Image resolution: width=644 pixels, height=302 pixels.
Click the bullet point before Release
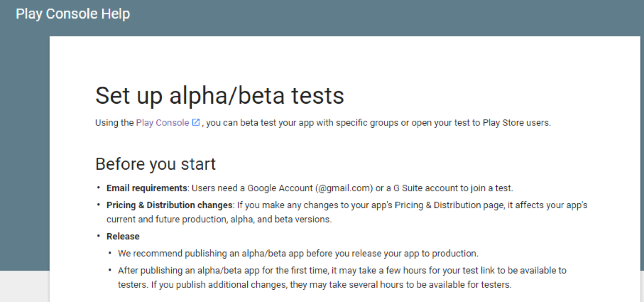coord(99,236)
